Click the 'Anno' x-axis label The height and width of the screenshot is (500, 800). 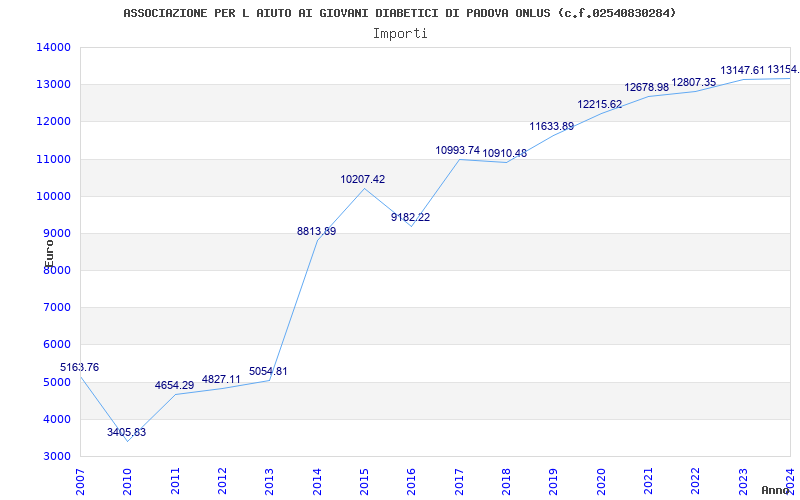pyautogui.click(x=774, y=490)
